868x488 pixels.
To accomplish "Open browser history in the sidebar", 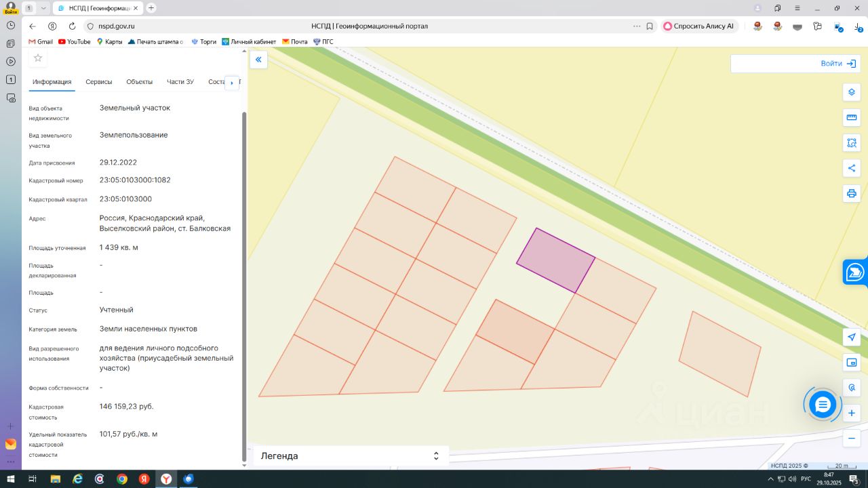I will pos(11,25).
